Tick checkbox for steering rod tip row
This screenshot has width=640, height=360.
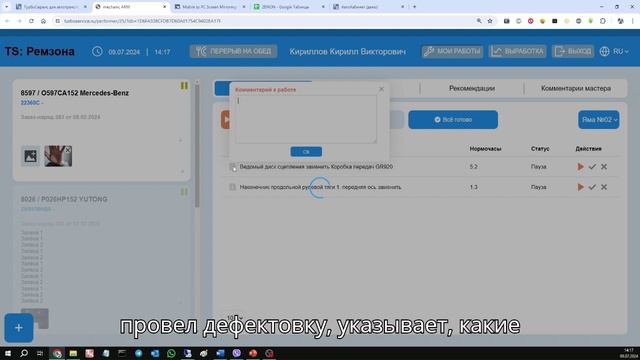[232, 187]
